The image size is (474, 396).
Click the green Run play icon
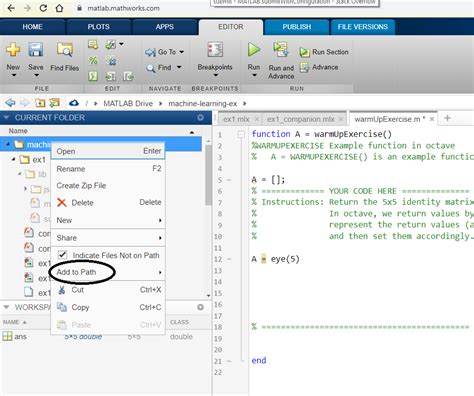tap(254, 49)
